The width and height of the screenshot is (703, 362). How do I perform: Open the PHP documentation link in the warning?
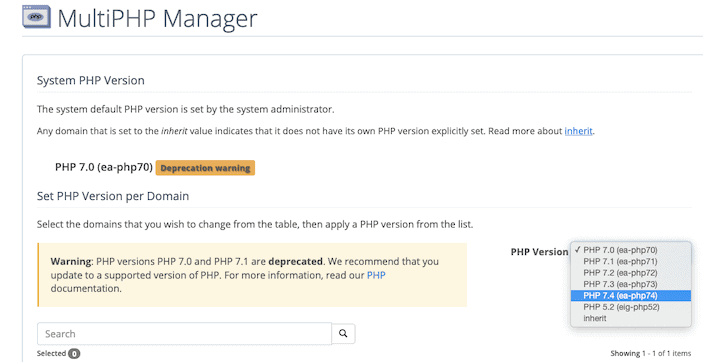tap(376, 275)
